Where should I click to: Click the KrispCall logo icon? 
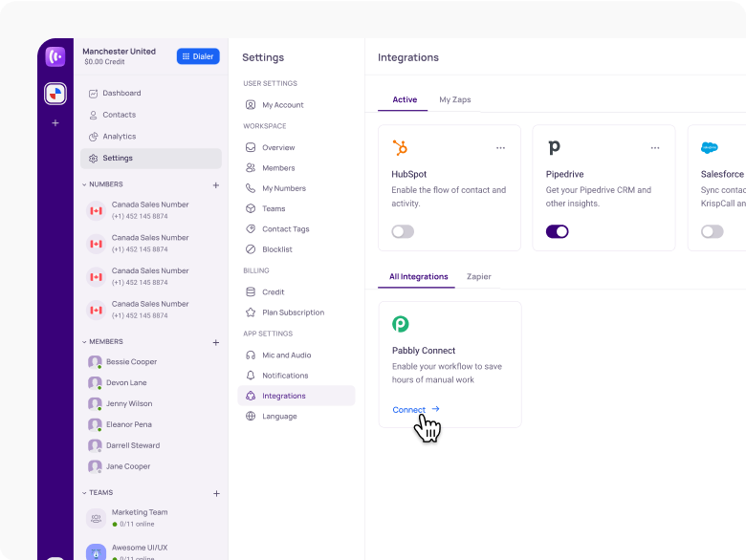coord(55,56)
